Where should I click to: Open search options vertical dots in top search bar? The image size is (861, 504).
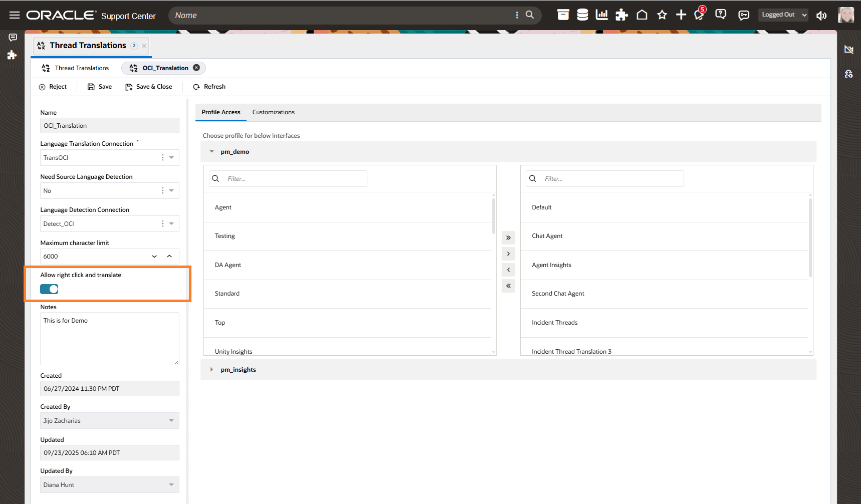click(x=517, y=15)
